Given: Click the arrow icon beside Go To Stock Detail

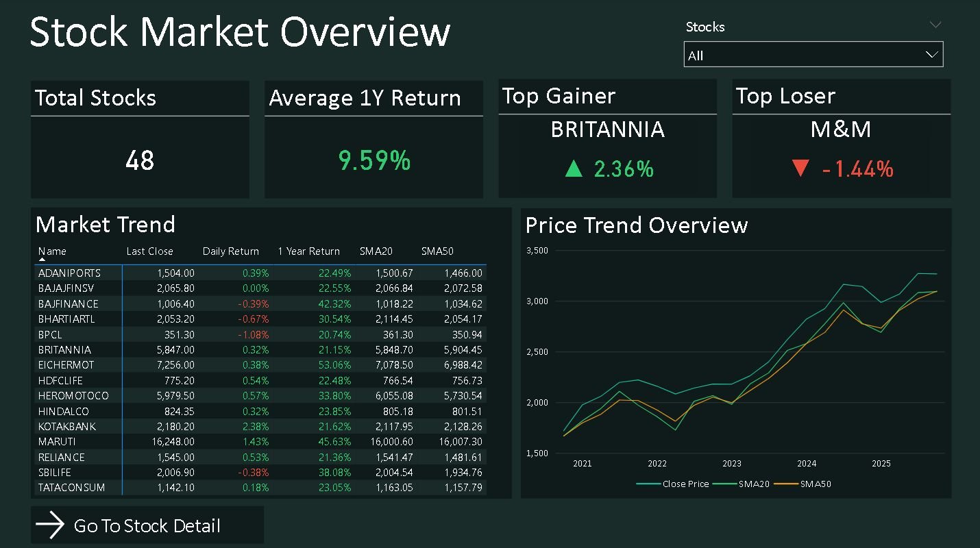Looking at the screenshot, I should (50, 525).
